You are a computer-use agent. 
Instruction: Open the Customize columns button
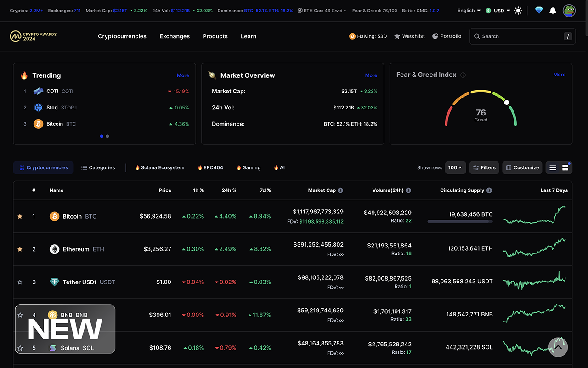[522, 168]
